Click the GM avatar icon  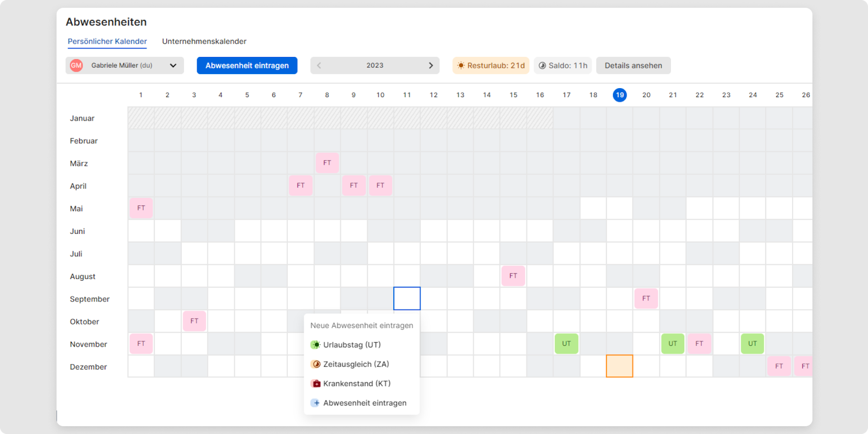(76, 66)
